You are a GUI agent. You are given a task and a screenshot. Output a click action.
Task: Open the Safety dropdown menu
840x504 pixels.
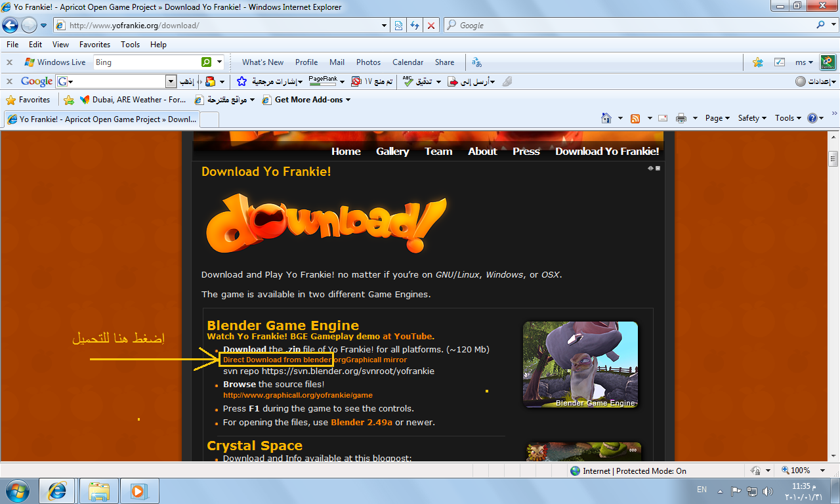753,118
